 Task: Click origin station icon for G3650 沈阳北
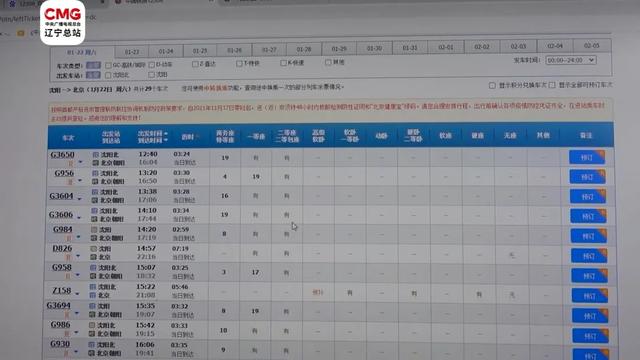point(96,155)
